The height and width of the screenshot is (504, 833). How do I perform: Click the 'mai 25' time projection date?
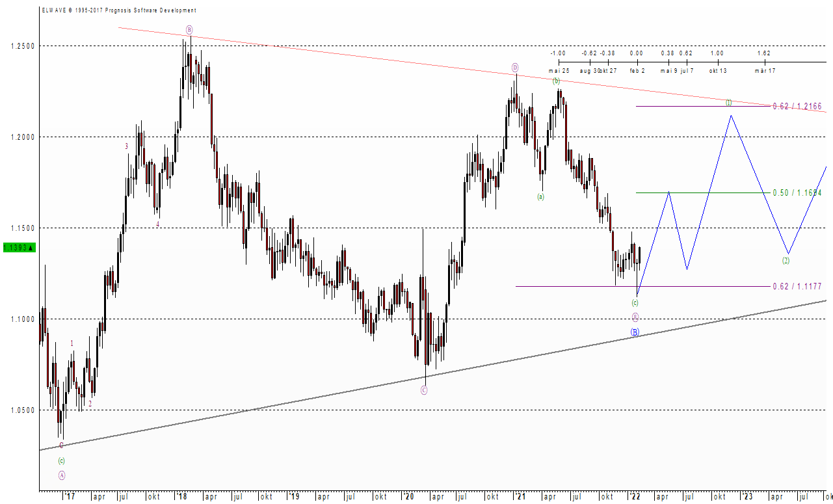pyautogui.click(x=559, y=70)
